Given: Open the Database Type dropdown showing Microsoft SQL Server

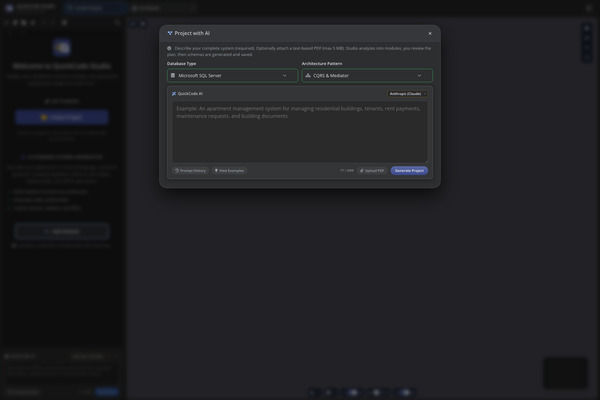Looking at the screenshot, I should tap(232, 75).
